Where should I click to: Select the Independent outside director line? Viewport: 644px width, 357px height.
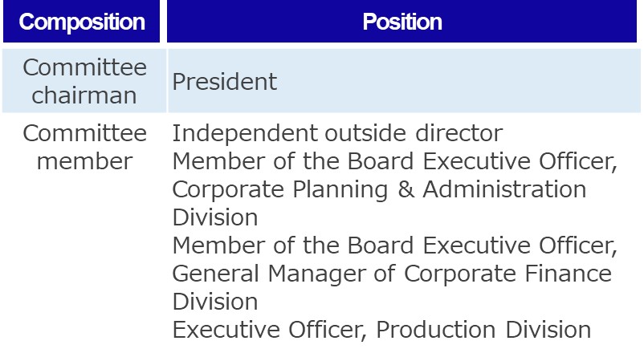(x=337, y=133)
